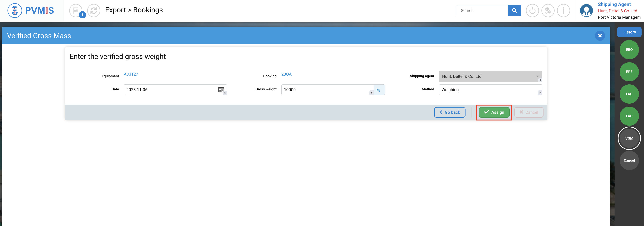
Task: Click the info circle icon
Action: [564, 11]
